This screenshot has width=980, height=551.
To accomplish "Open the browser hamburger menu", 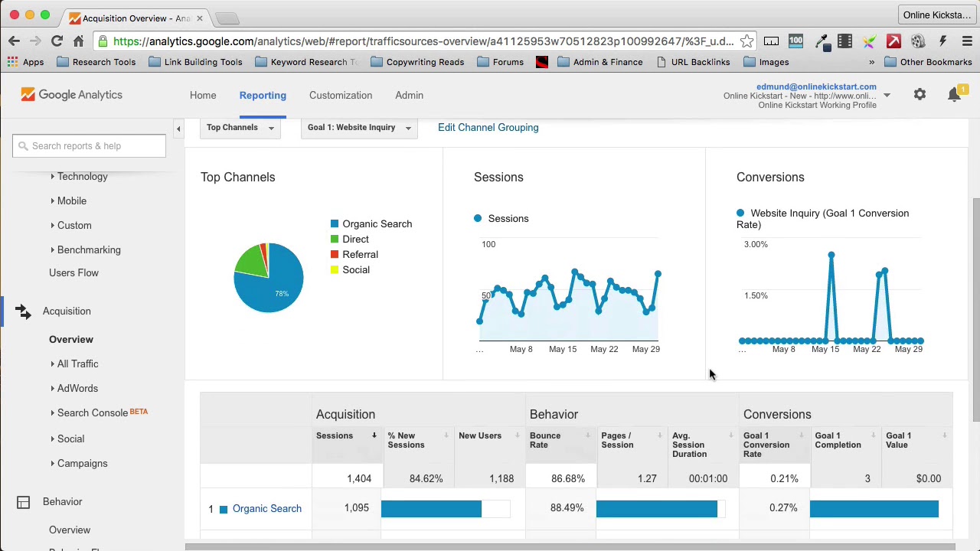I will click(x=967, y=41).
